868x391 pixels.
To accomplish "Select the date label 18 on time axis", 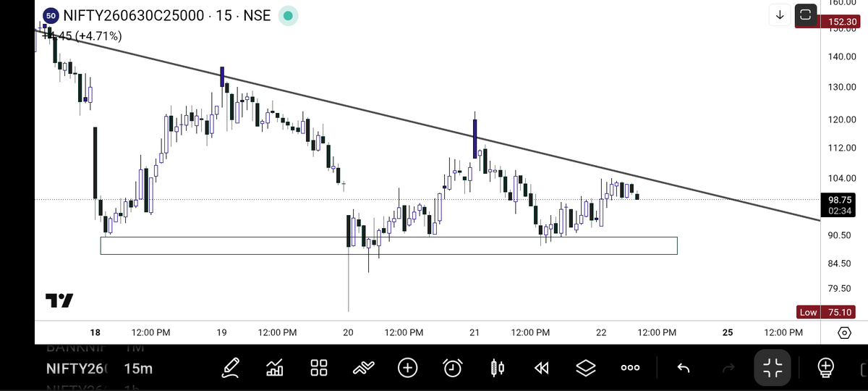I will [95, 332].
